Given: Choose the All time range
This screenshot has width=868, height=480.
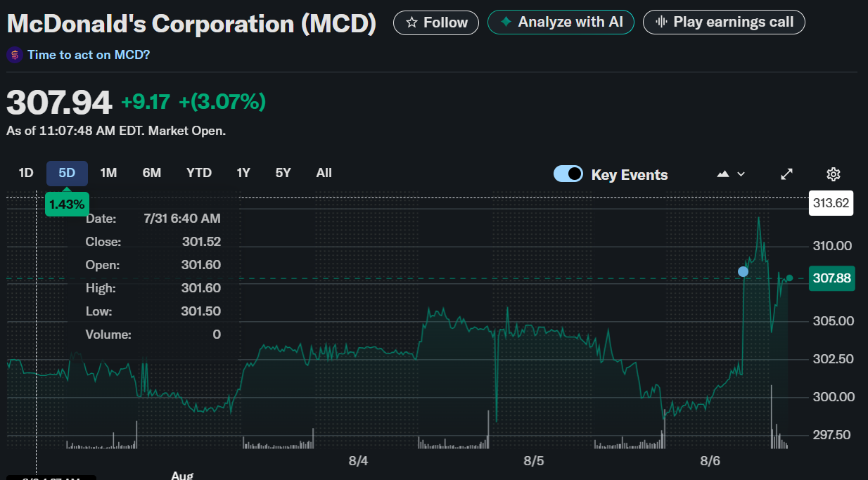Looking at the screenshot, I should click(324, 174).
